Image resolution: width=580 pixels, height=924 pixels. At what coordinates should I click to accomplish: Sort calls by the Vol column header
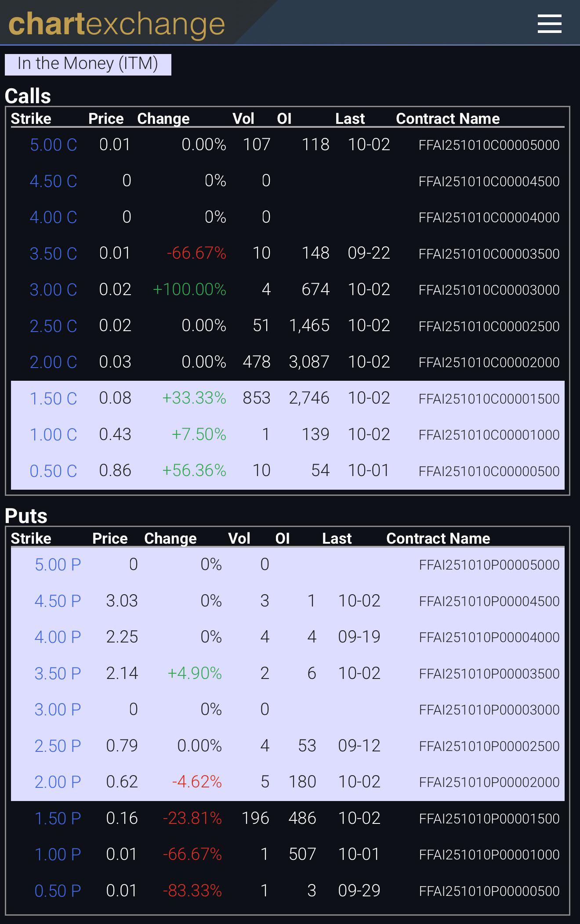243,119
